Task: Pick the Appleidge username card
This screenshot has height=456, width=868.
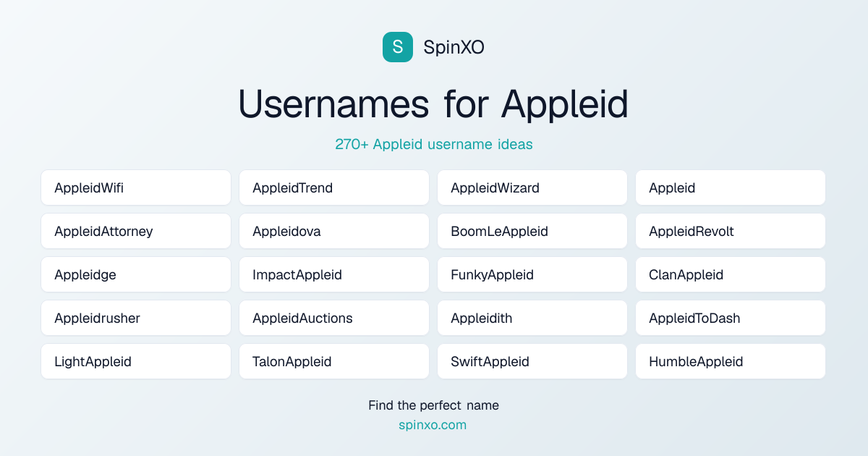Action: coord(136,275)
